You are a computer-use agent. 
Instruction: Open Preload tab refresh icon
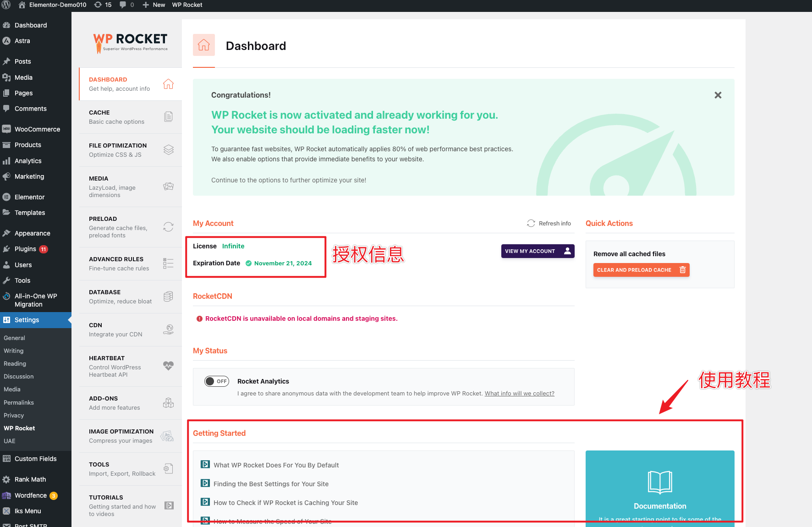[168, 227]
